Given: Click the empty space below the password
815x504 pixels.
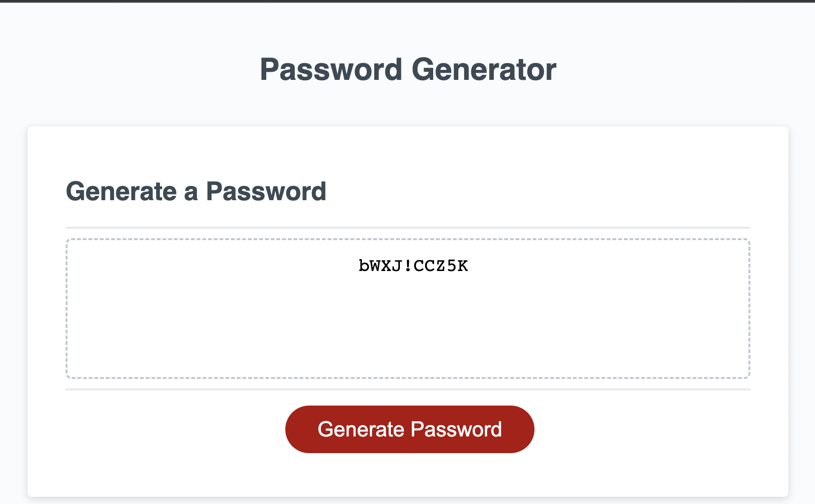Looking at the screenshot, I should point(408,338).
